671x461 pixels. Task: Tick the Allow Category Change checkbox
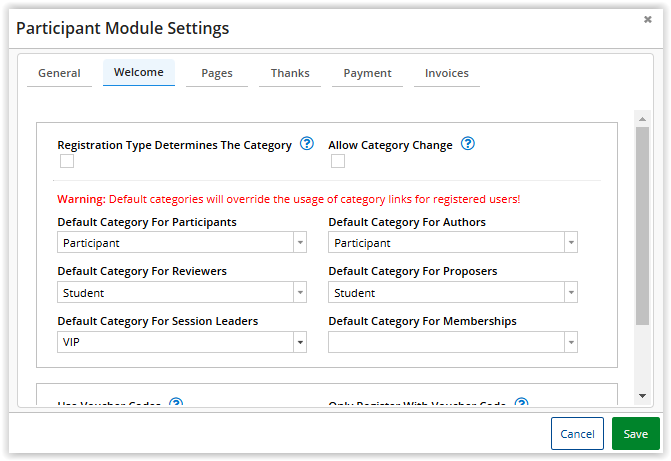coord(338,161)
